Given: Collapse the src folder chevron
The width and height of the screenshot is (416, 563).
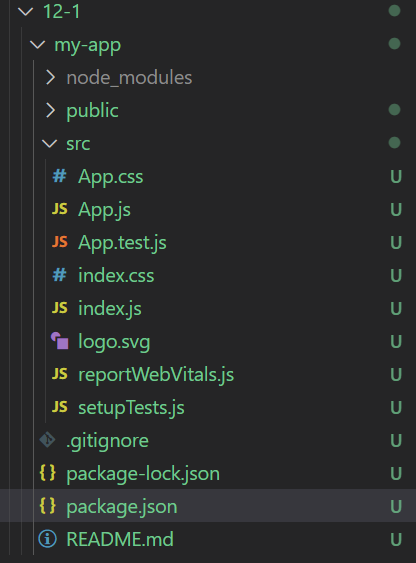Looking at the screenshot, I should (49, 144).
